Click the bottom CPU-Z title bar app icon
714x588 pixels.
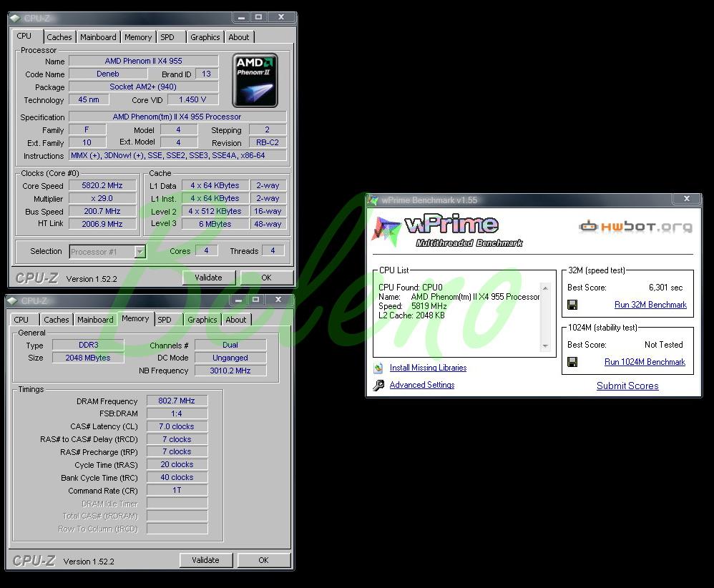(x=12, y=300)
